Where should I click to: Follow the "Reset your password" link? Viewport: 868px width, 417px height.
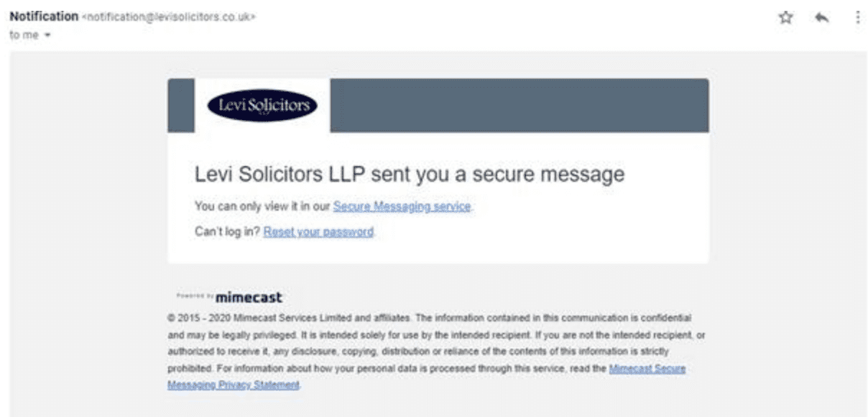(318, 232)
